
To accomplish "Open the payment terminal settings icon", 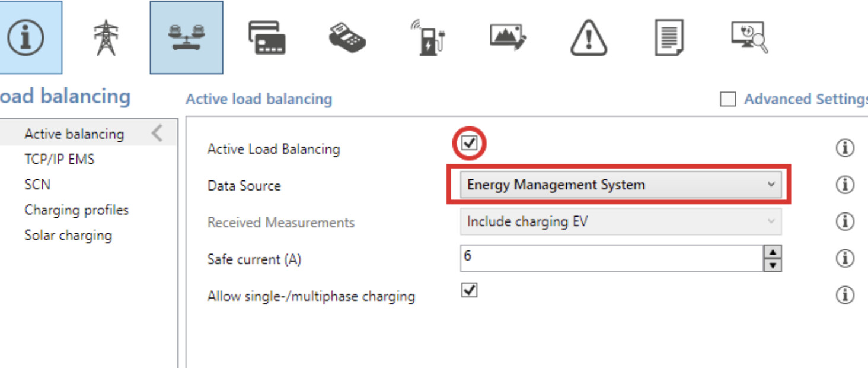I will pos(347,37).
